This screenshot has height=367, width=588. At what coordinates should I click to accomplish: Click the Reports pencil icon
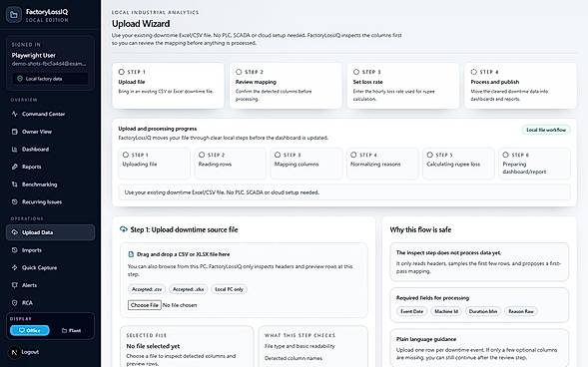tap(15, 167)
